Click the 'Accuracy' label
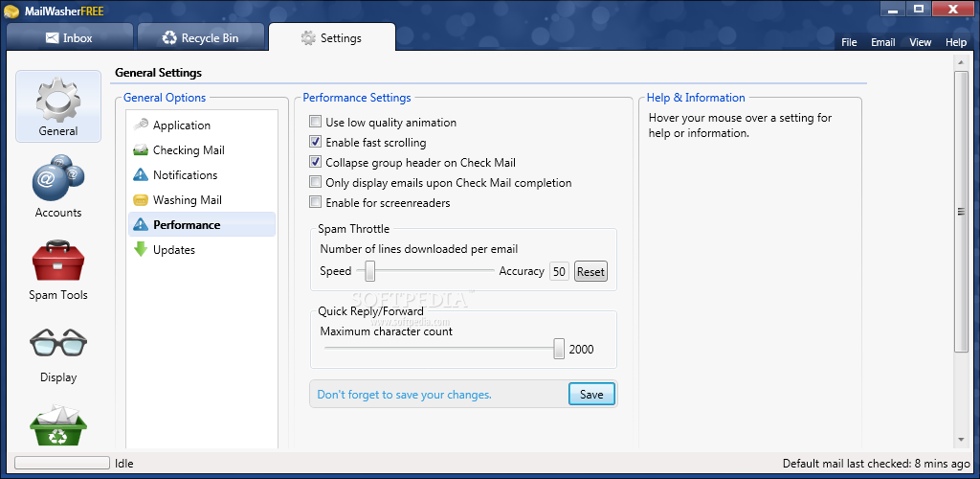980x479 pixels. pos(522,271)
